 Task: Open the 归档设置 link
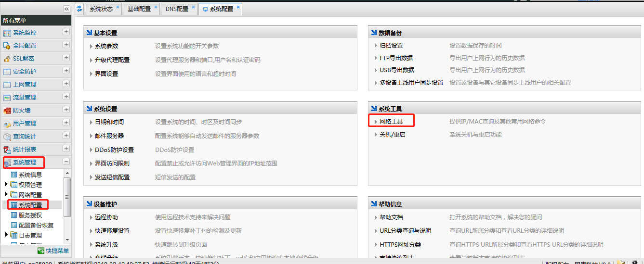(x=391, y=46)
